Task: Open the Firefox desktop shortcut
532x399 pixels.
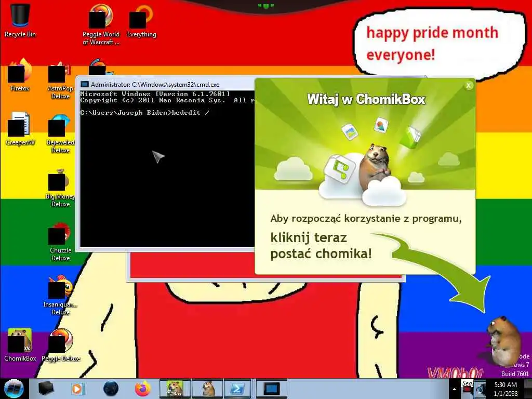Action: pos(20,75)
